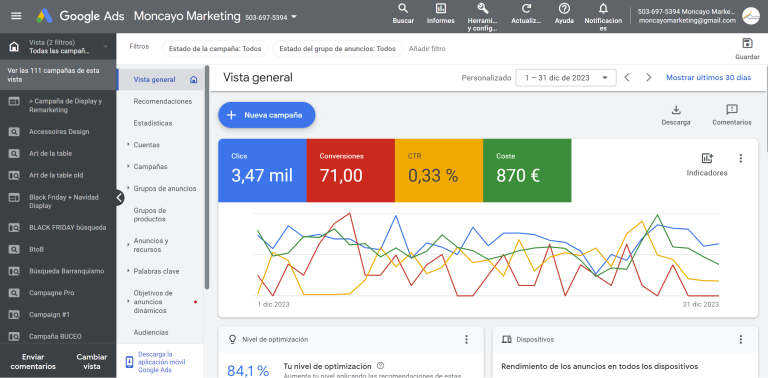
Task: Open the scorecard three-dot menu
Action: [x=741, y=158]
